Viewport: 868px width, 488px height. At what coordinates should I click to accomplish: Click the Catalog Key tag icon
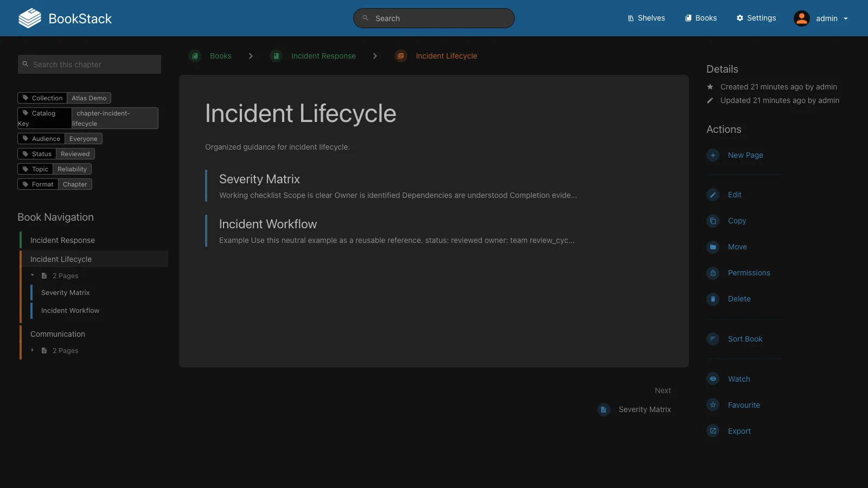point(25,113)
